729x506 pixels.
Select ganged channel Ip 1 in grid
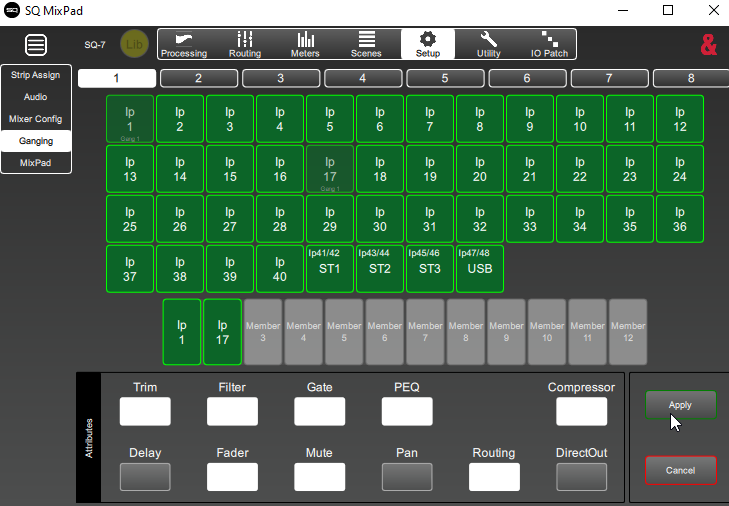pos(130,119)
